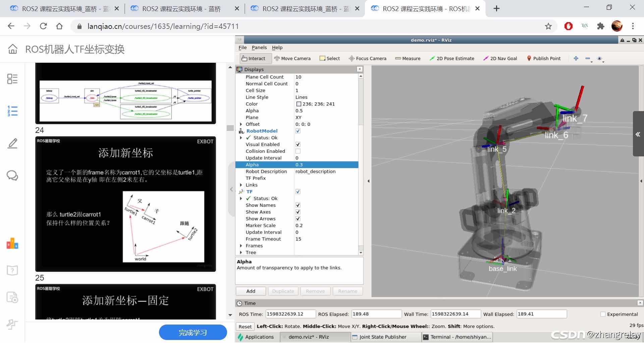Switch to second browser tab ROS2 课程云实践环境
Viewport: 644px width, 343px height.
click(x=184, y=9)
